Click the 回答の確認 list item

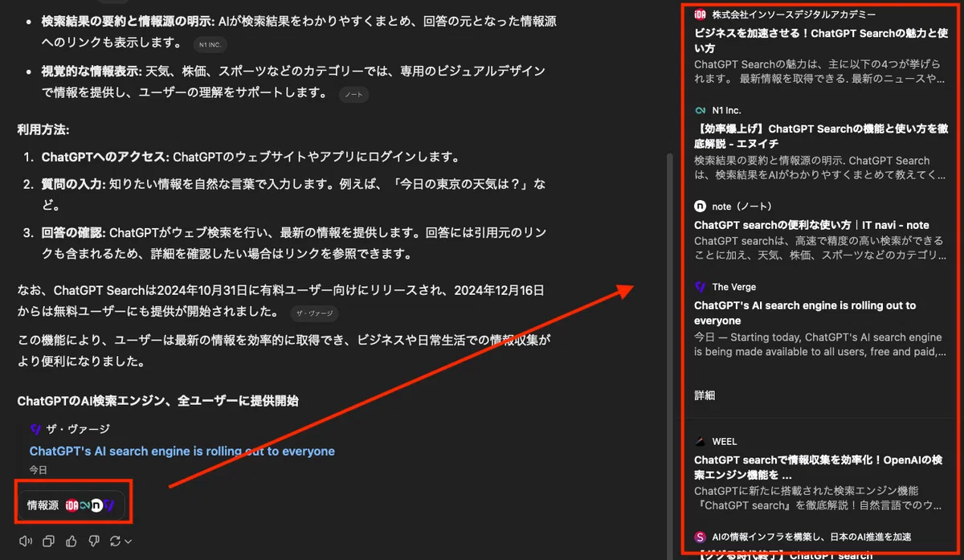click(x=292, y=243)
